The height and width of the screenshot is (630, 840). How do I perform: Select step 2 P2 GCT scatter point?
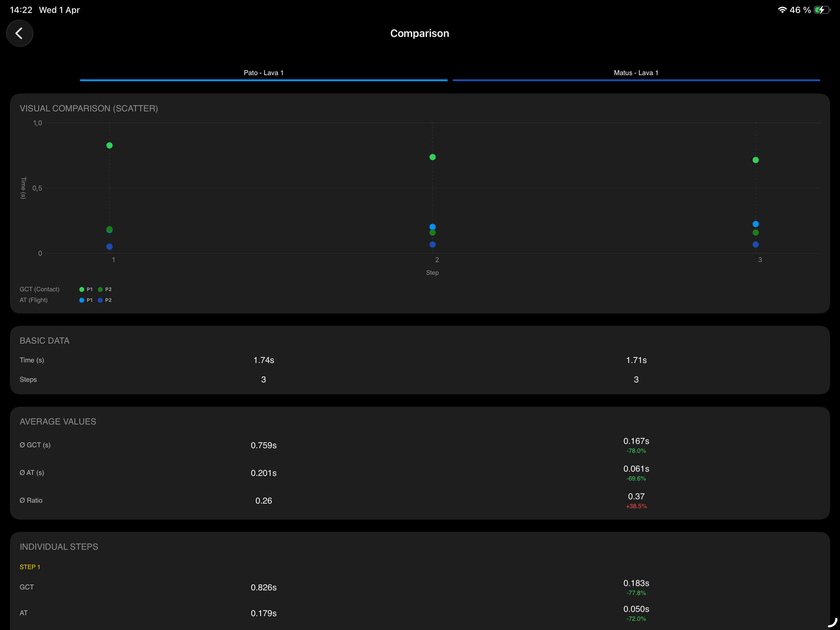433,233
